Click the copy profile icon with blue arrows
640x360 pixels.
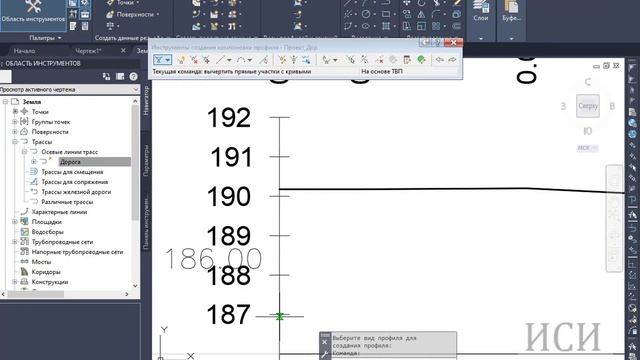coord(306,60)
